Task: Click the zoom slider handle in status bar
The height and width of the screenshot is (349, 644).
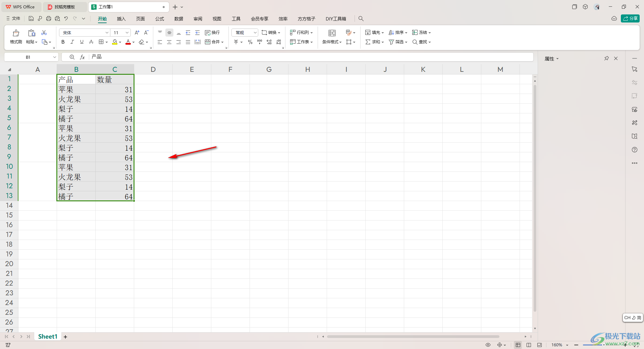Action: pyautogui.click(x=604, y=345)
